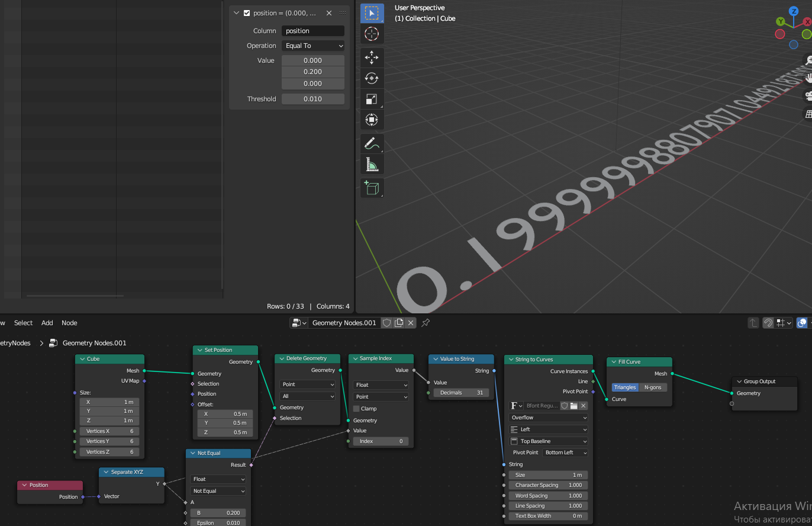812x526 pixels.
Task: Pick the Rotate tool
Action: point(372,78)
